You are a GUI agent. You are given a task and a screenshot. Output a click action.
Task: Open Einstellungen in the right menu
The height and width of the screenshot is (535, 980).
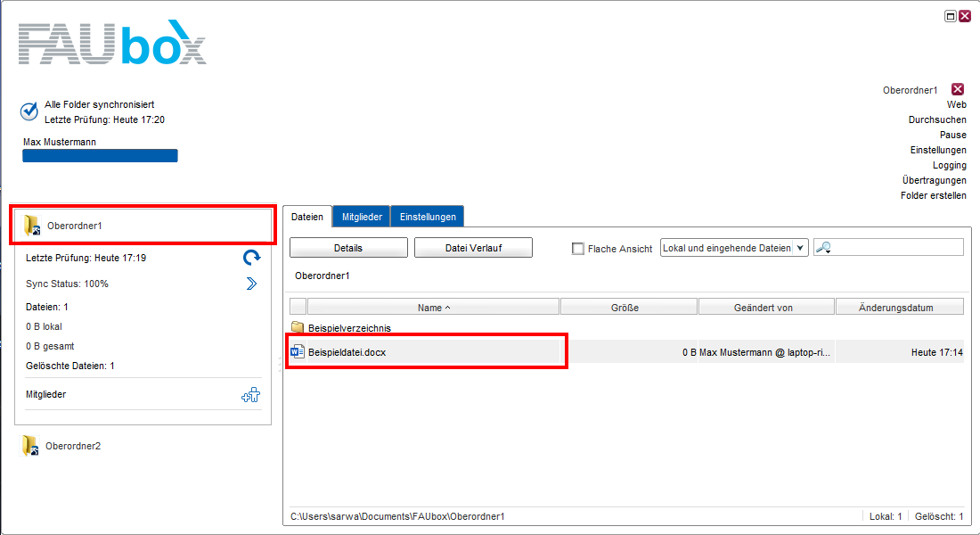click(938, 150)
